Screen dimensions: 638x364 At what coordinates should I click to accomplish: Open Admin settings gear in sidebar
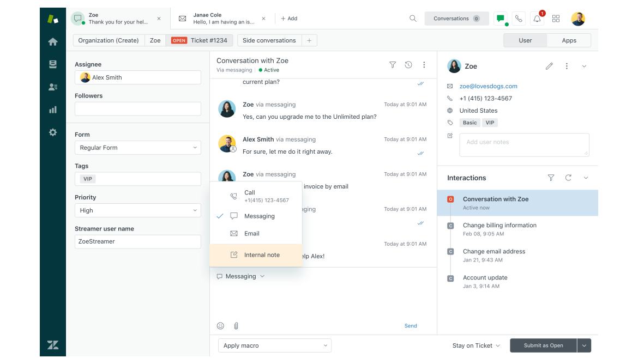click(x=53, y=132)
